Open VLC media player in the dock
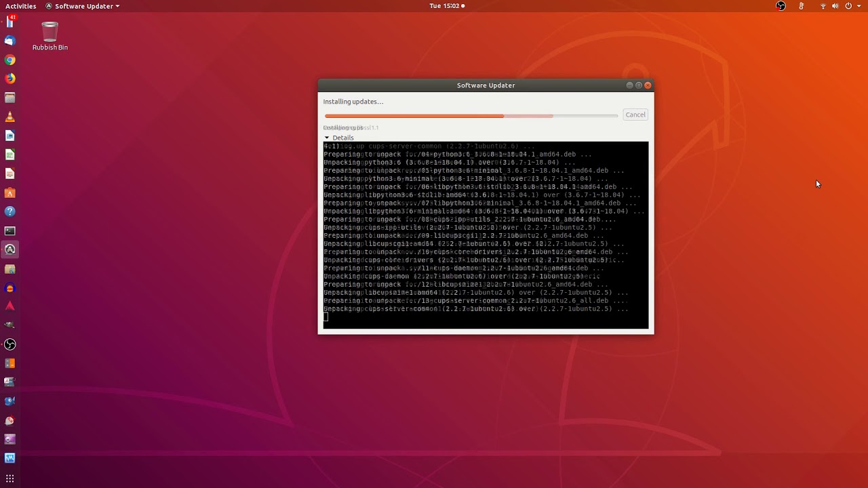Image resolution: width=868 pixels, height=488 pixels. (x=9, y=117)
